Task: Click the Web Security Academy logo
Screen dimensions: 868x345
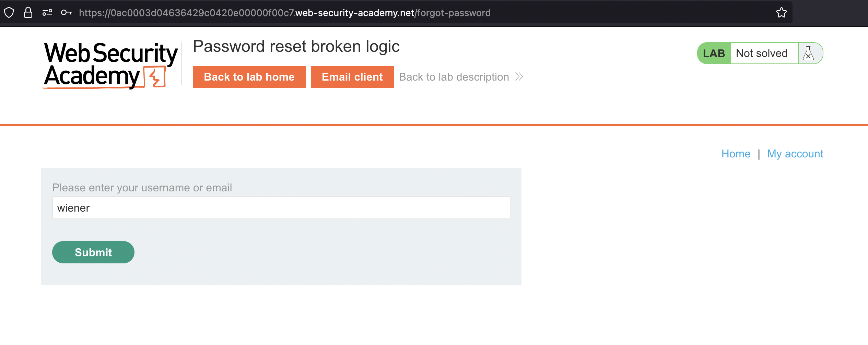Action: pyautogui.click(x=110, y=65)
